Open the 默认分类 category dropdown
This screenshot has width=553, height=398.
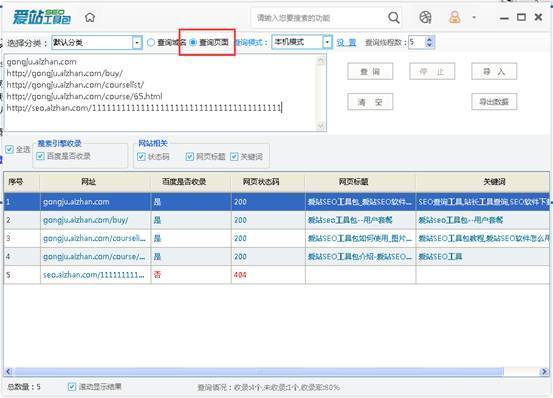[x=137, y=43]
